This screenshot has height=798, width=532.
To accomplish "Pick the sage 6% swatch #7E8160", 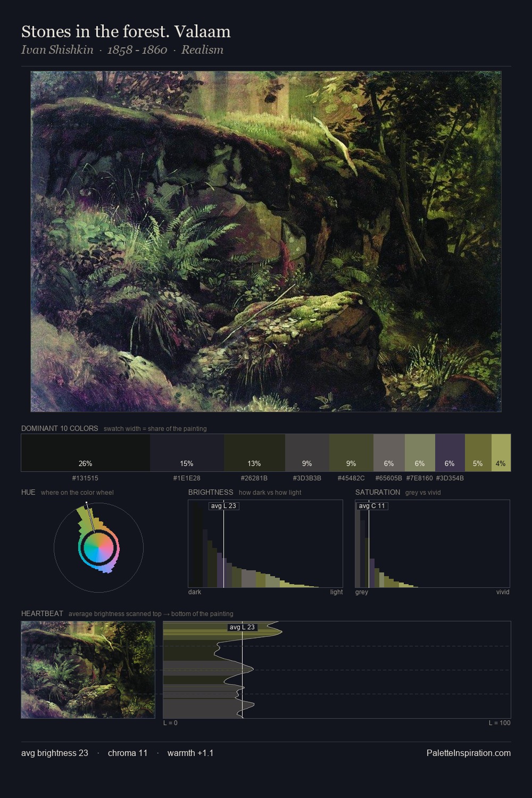I will tap(420, 453).
